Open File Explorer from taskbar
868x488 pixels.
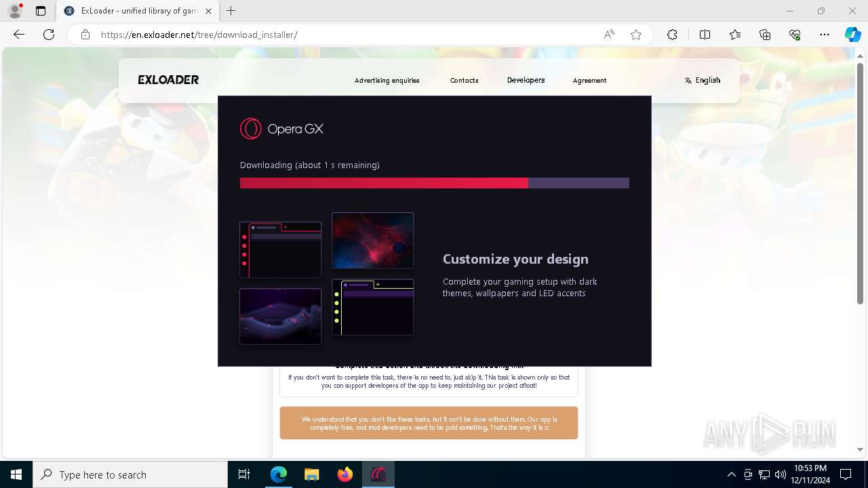click(311, 474)
